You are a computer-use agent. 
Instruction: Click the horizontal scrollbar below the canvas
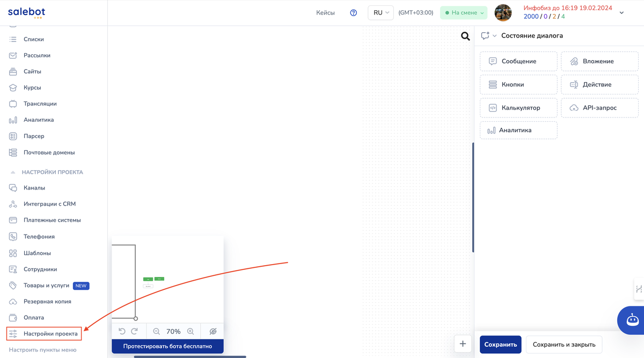[x=190, y=356]
